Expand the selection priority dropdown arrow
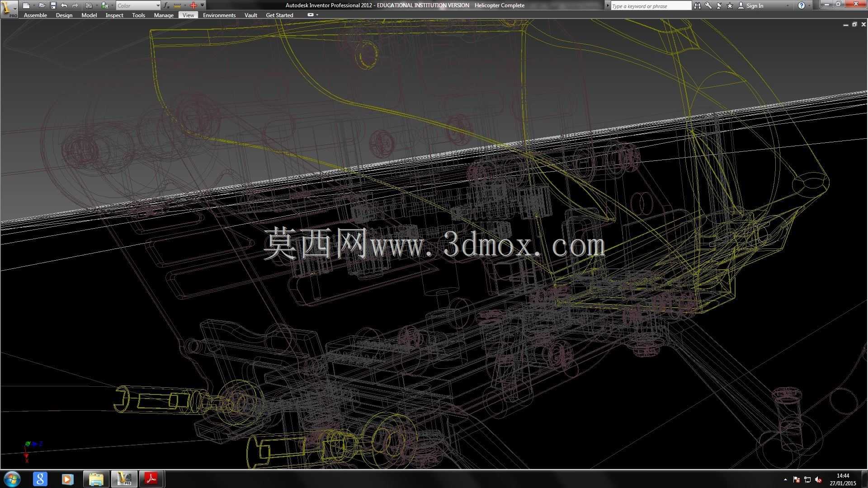 pyautogui.click(x=112, y=5)
